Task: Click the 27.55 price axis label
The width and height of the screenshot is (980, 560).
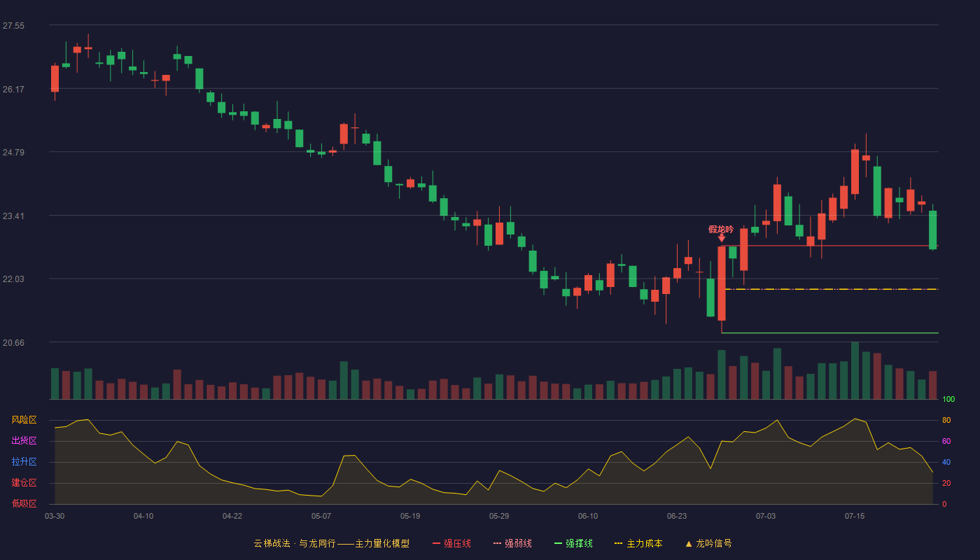Action: pos(13,26)
